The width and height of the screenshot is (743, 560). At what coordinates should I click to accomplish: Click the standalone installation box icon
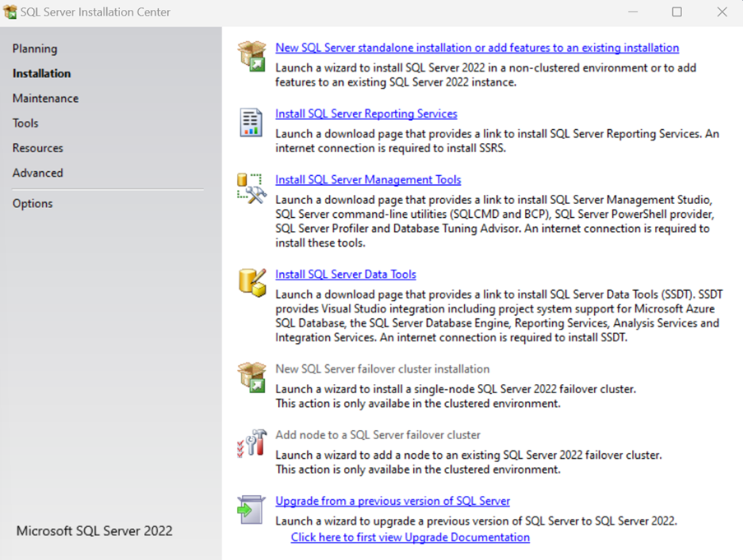(x=252, y=56)
